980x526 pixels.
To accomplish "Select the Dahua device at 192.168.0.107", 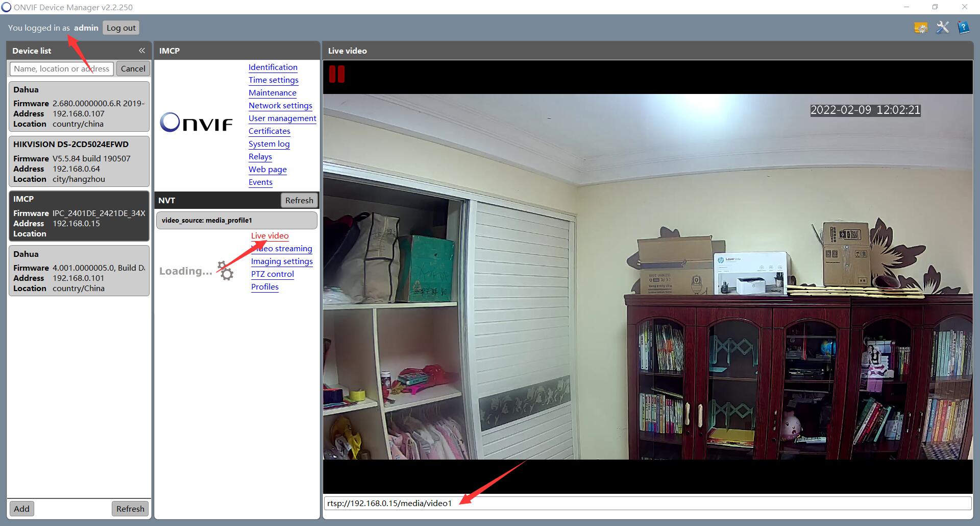I will tap(79, 106).
